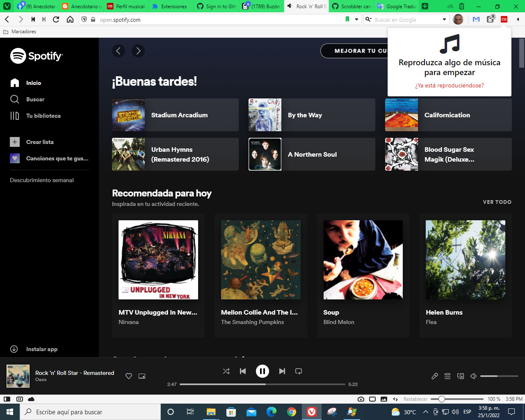
Task: Open MTV Unplugged In New York by Nirvana
Action: 158,276
